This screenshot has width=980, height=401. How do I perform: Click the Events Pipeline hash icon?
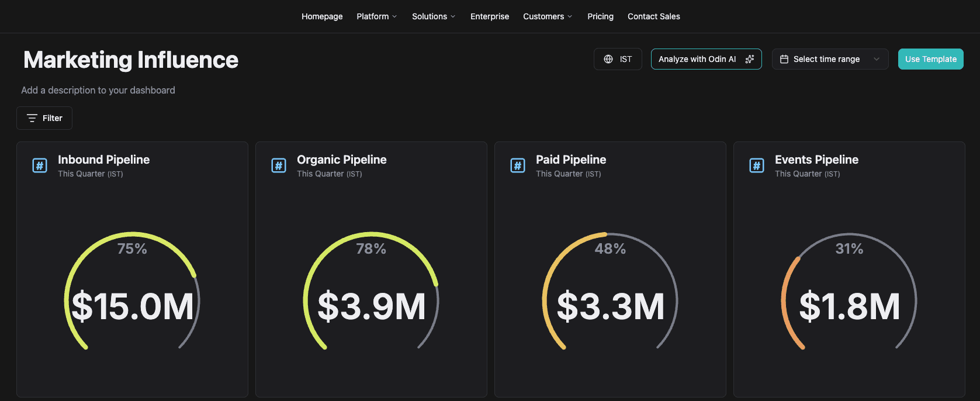pos(757,165)
